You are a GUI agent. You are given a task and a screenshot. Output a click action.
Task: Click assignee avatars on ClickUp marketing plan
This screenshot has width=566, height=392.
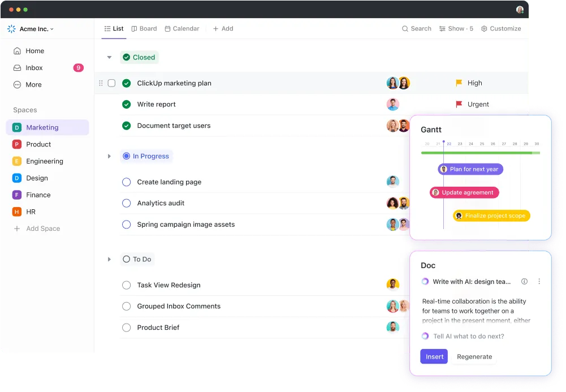(398, 83)
